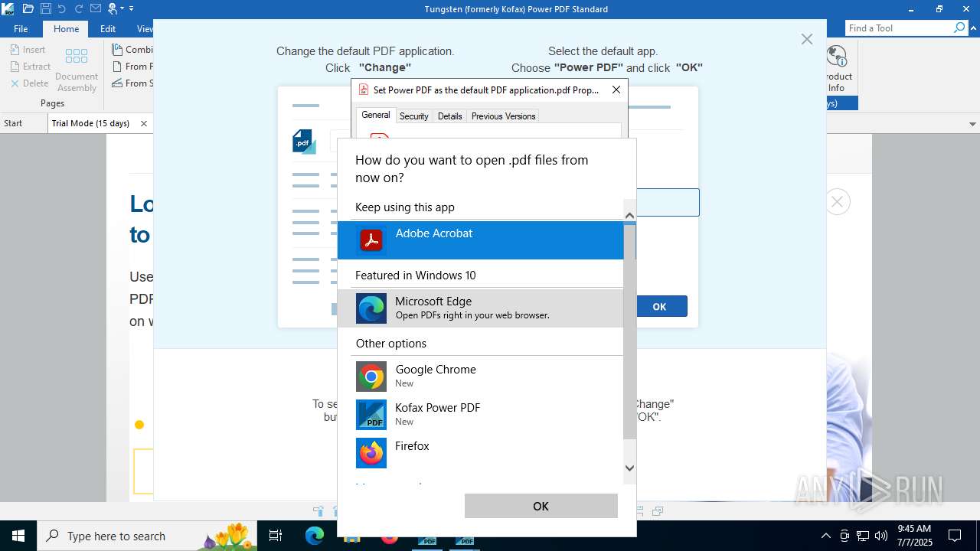The width and height of the screenshot is (980, 551).
Task: Select Previous Versions tab in Properties dialog
Action: point(503,116)
